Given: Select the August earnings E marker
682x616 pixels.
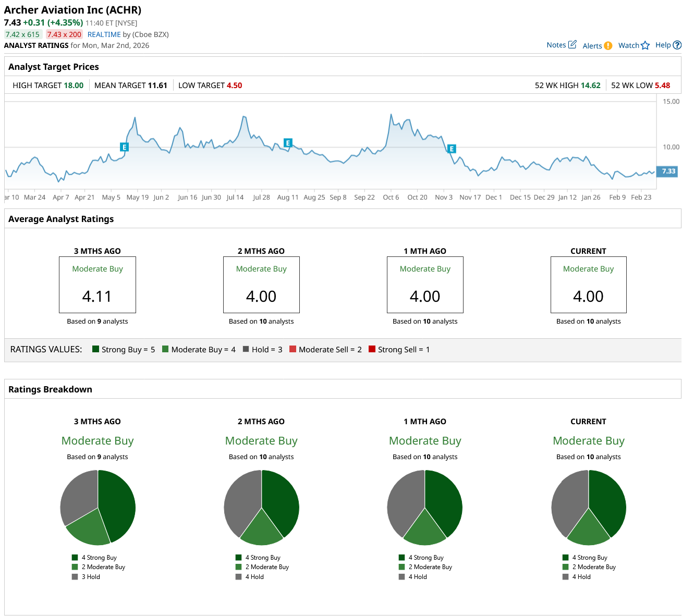Looking at the screenshot, I should click(x=288, y=143).
